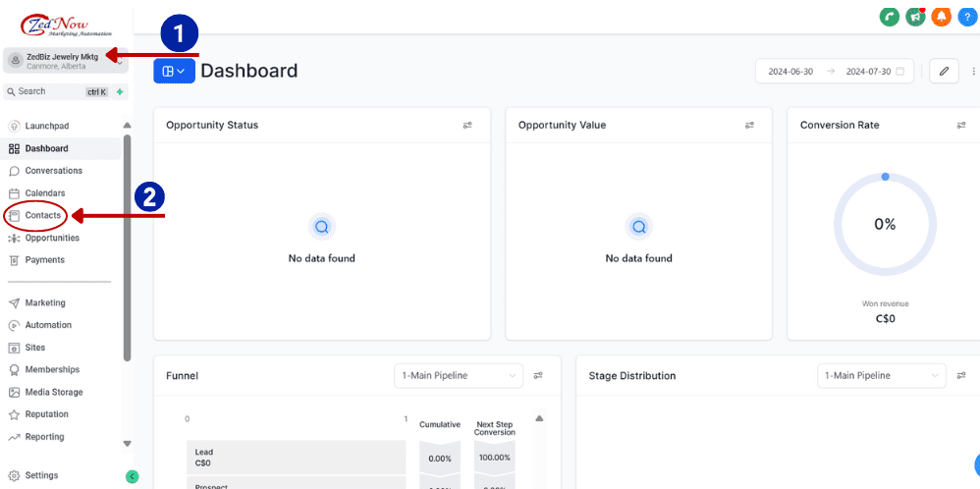Click No data found in Opportunity Value
The image size is (980, 489).
point(638,258)
